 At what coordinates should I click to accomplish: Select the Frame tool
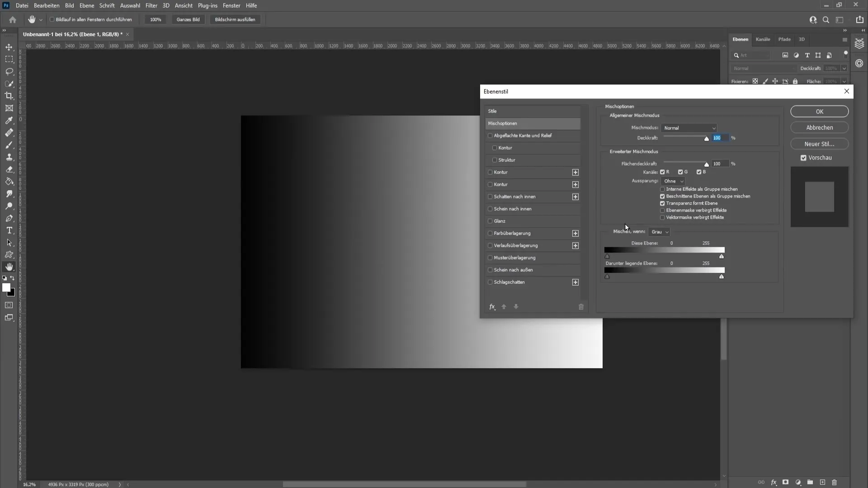click(x=9, y=108)
